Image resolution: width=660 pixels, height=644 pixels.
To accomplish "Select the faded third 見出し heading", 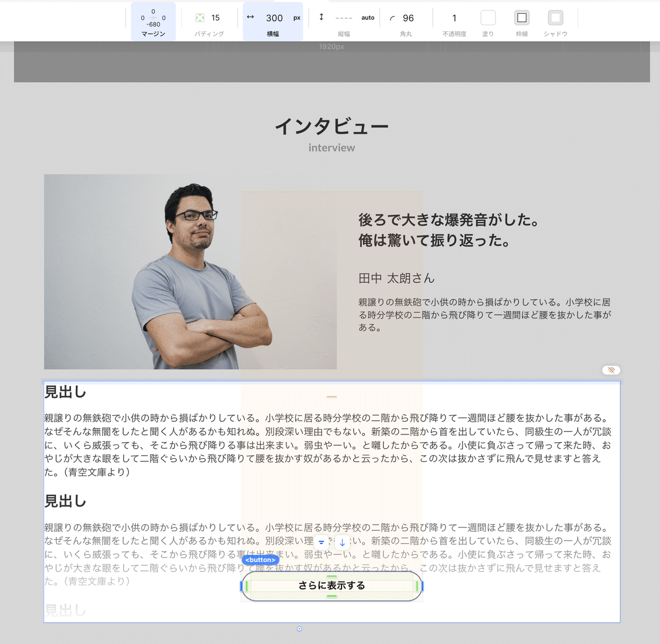I will 65,610.
